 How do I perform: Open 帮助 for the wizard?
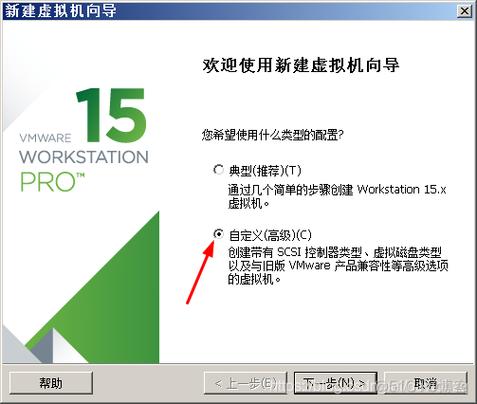tap(51, 383)
